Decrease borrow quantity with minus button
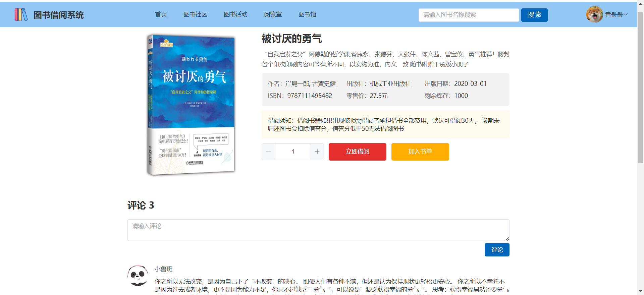 click(268, 152)
